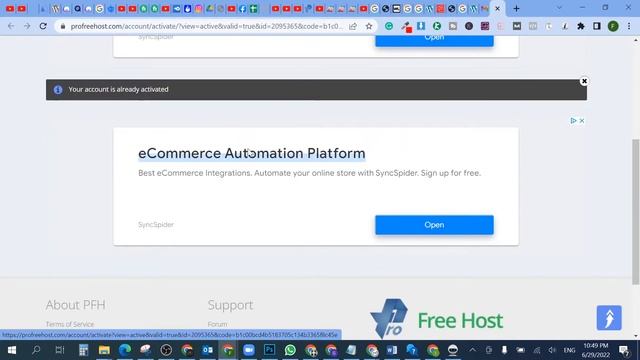Bookmark this page with the star icon
Viewport: 640px width, 360px height.
369,26
